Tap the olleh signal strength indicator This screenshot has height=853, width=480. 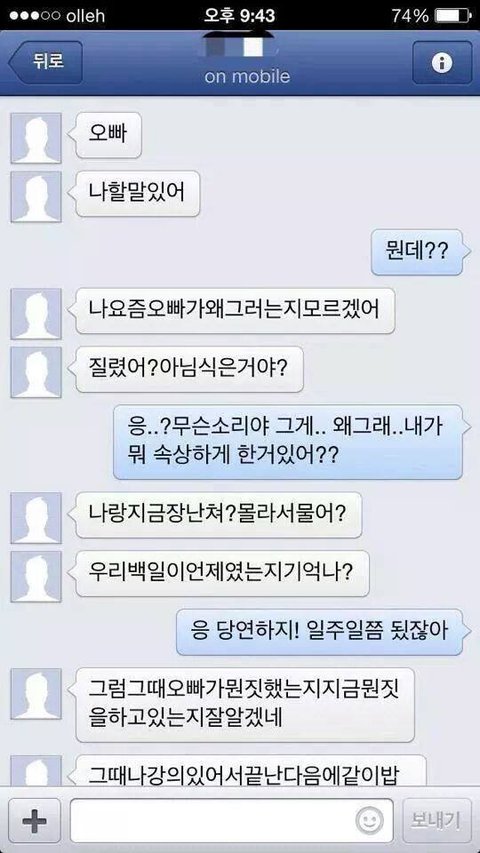click(x=34, y=15)
